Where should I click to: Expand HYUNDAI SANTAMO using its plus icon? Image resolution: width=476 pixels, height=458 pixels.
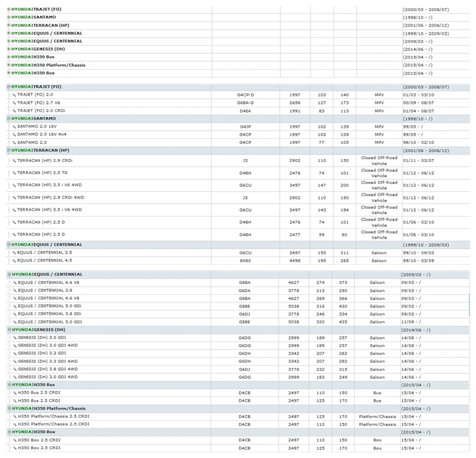tap(9, 17)
